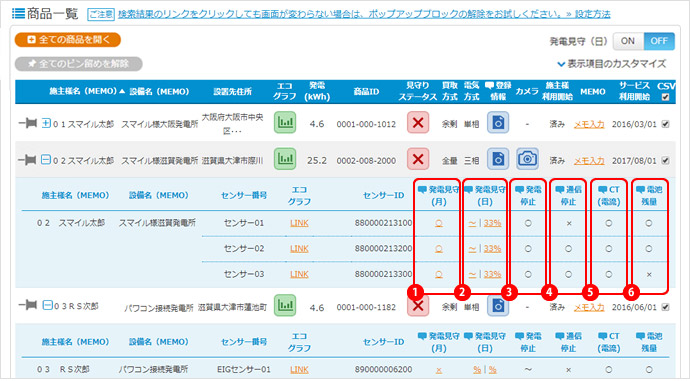Open メモ入力 for 2016/03/01 row
Screen dimensions: 690x381
click(x=589, y=125)
